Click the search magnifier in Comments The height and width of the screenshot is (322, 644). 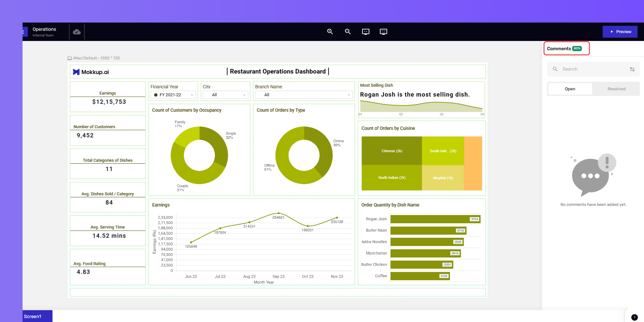tap(555, 69)
